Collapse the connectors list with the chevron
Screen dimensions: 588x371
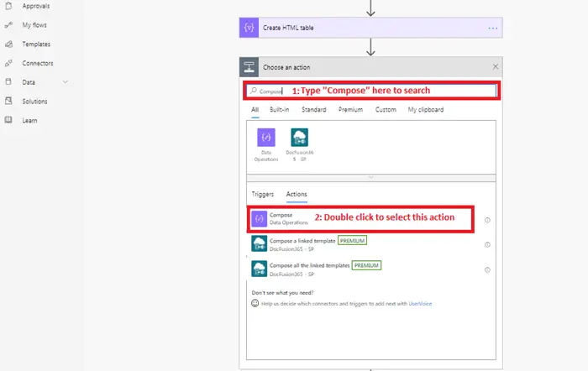(x=371, y=177)
